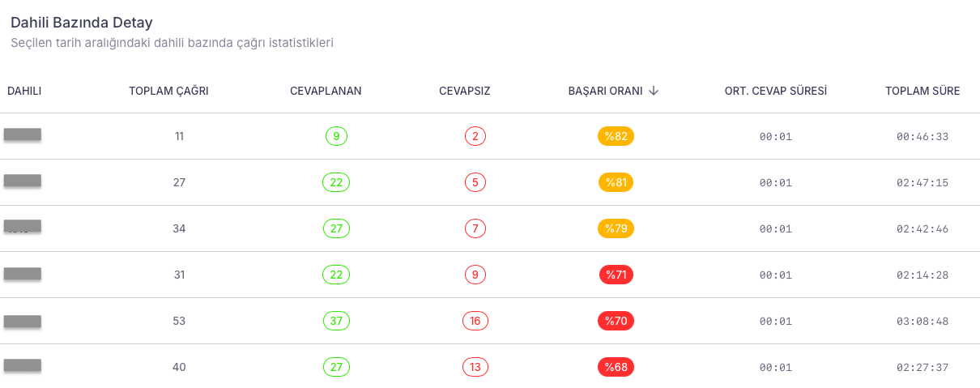Click the Dahili column header
Viewport: 980px width, 388px height.
coord(24,91)
